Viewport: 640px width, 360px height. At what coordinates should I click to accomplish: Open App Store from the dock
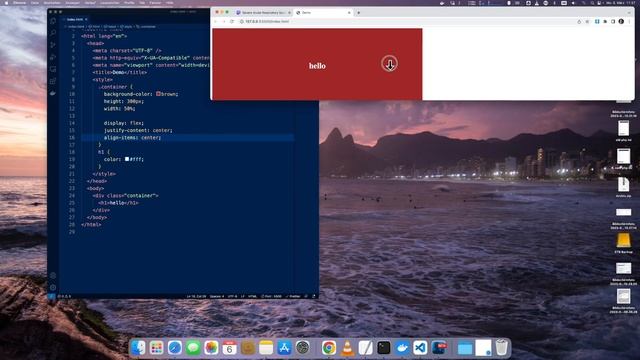point(284,348)
